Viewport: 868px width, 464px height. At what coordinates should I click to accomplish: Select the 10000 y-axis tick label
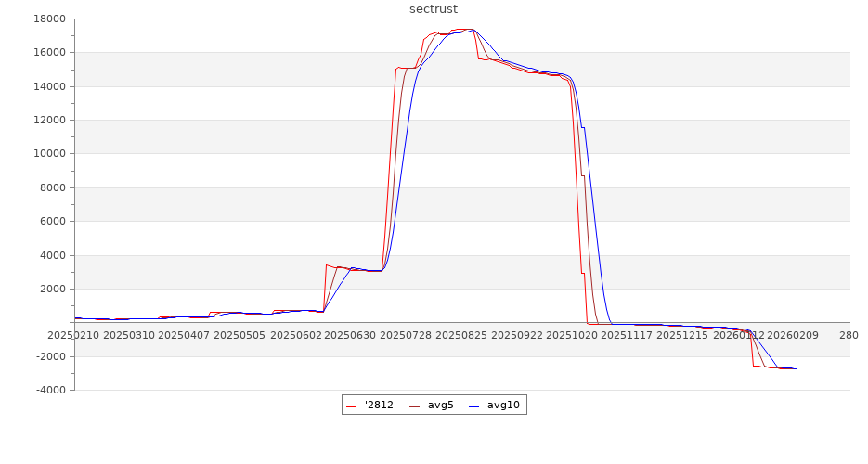point(47,154)
